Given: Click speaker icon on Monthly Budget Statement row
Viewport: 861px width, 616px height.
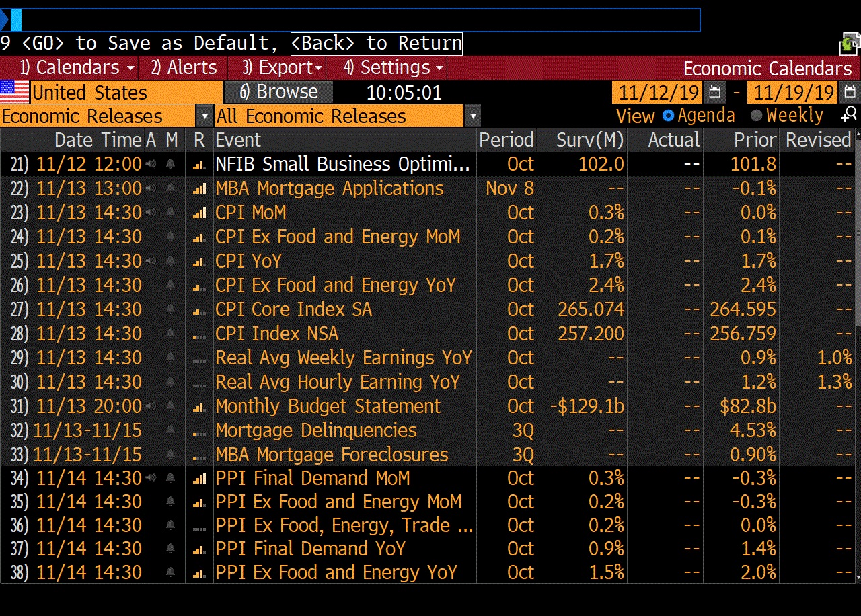Looking at the screenshot, I should 151,406.
